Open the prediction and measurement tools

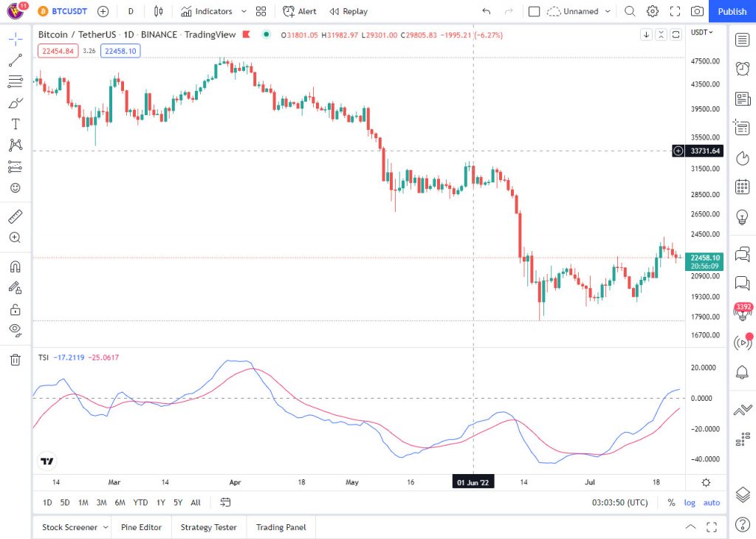(x=16, y=167)
